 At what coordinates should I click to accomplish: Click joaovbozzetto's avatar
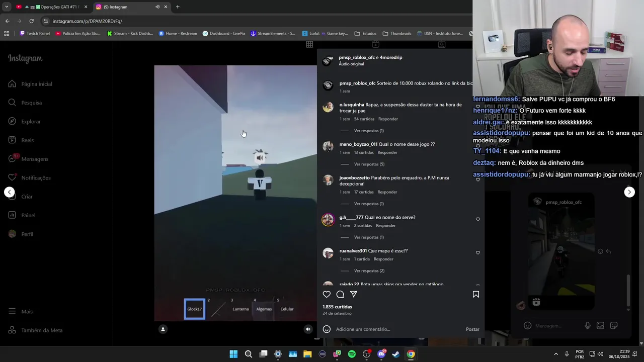tap(328, 180)
